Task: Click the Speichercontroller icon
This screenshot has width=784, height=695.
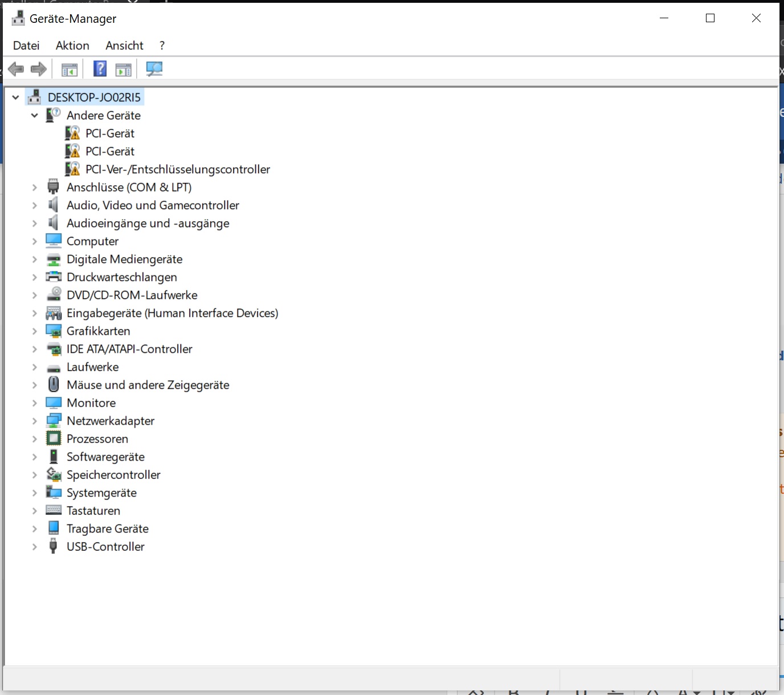Action: (x=54, y=474)
